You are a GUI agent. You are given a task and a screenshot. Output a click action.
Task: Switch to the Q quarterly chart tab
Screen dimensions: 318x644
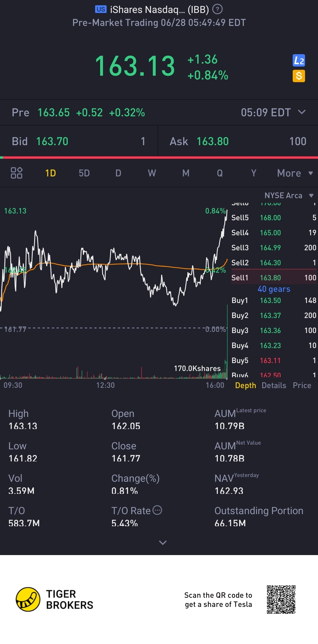[x=220, y=173]
